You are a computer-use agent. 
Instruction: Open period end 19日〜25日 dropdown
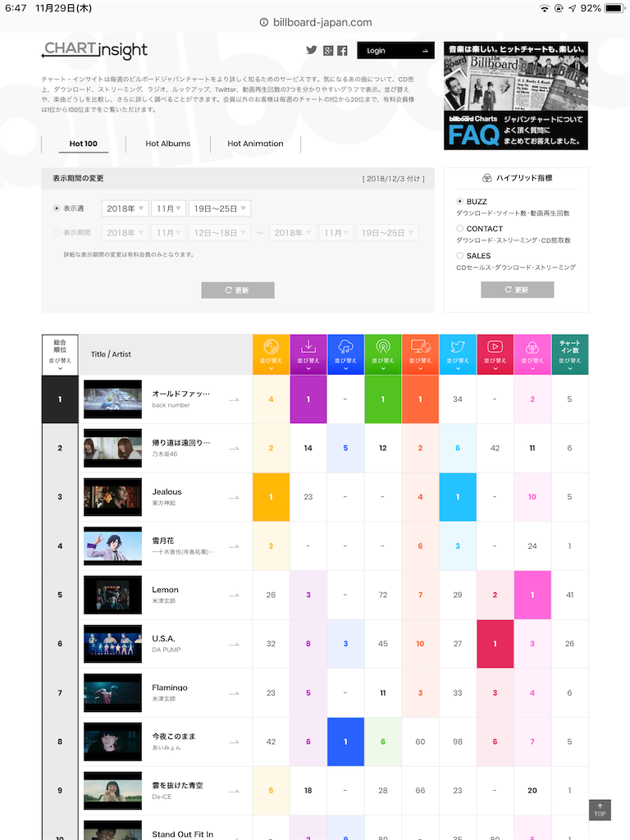(387, 232)
